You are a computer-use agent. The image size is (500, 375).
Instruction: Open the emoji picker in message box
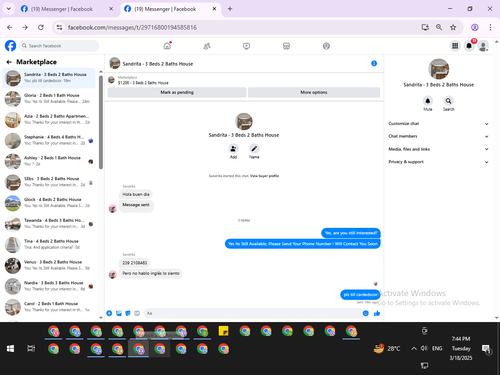pyautogui.click(x=366, y=313)
